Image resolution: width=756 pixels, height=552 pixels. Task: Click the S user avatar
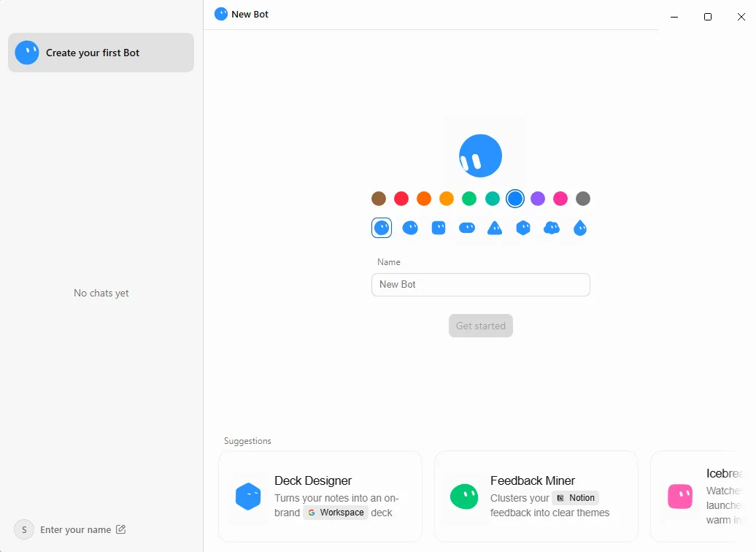point(24,529)
